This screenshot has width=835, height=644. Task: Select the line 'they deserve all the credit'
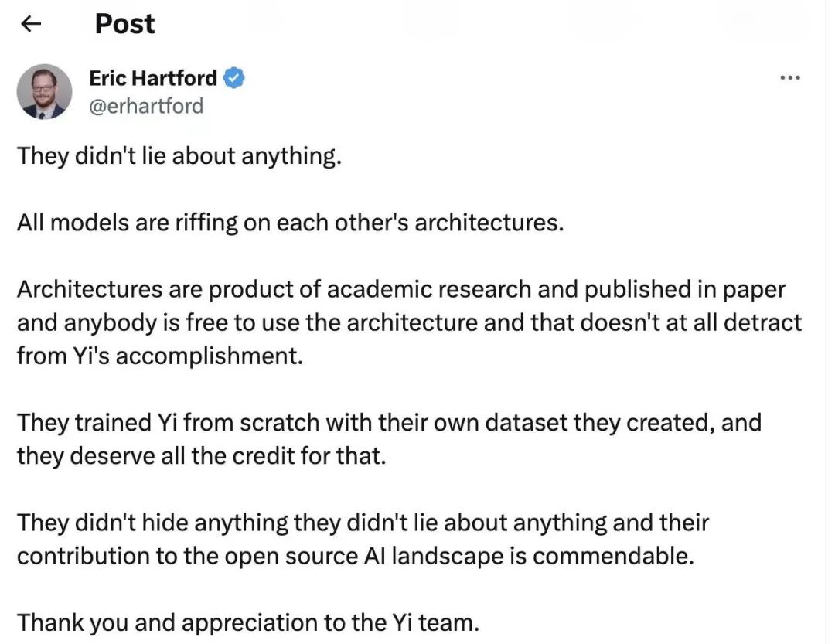tap(201, 456)
